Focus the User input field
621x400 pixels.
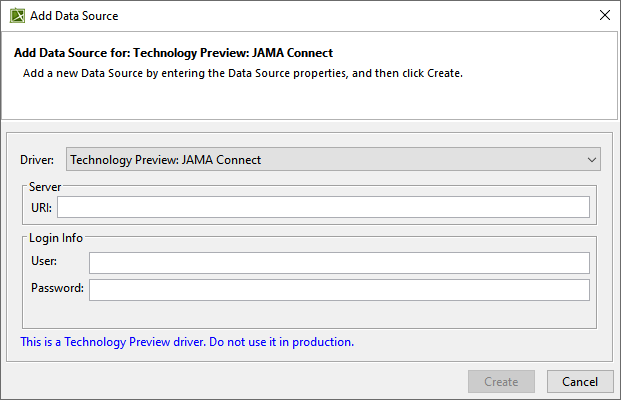[339, 262]
